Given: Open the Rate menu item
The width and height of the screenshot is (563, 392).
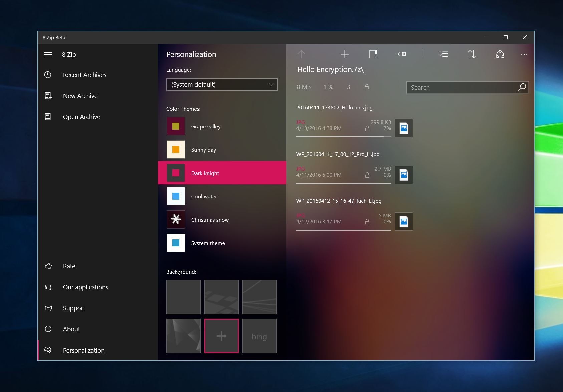Looking at the screenshot, I should click(x=97, y=266).
